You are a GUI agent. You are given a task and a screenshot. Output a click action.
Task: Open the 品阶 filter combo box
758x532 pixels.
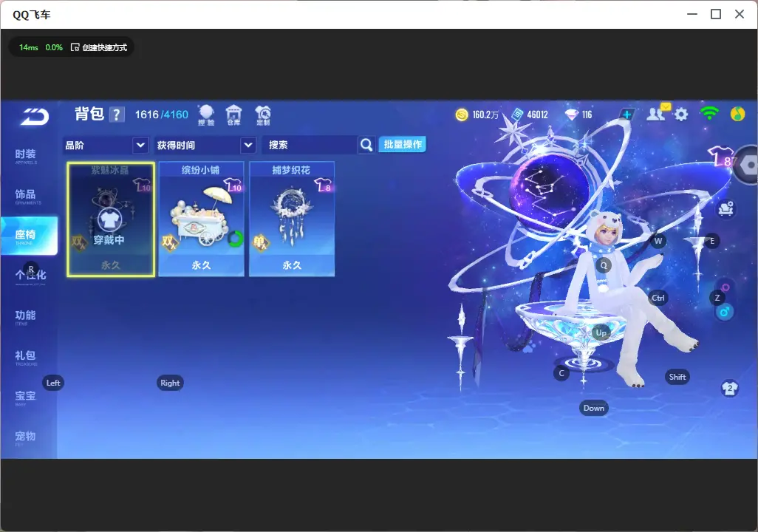(106, 145)
